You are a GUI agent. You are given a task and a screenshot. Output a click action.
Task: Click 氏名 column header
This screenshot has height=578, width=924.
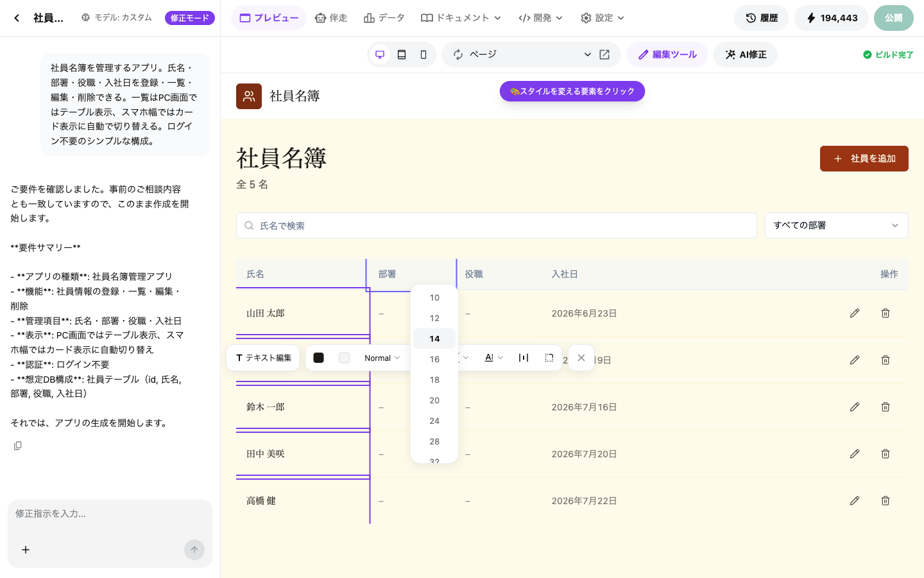[x=255, y=274]
